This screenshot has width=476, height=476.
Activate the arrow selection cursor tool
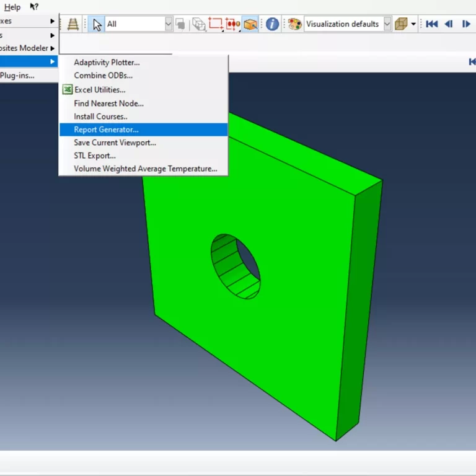[x=97, y=24]
